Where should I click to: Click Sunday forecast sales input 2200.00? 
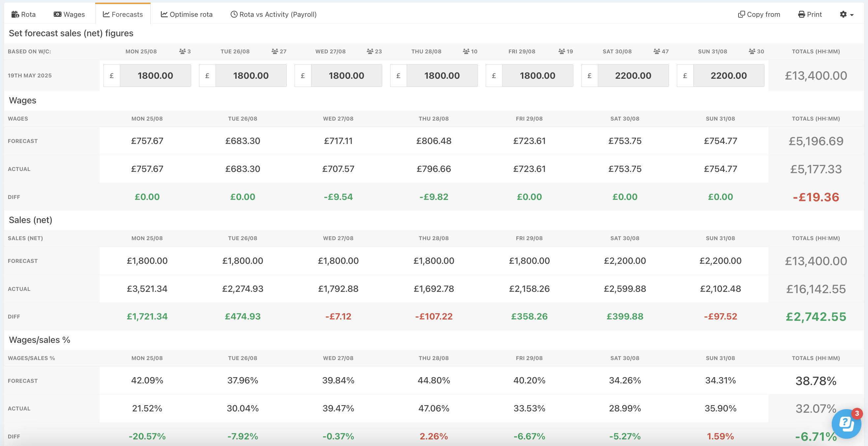(x=729, y=75)
